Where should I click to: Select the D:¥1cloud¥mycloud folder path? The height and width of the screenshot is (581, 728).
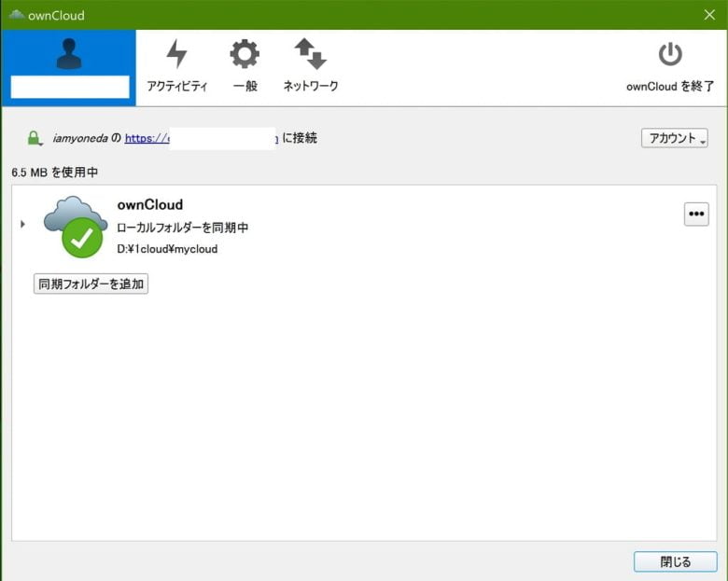pyautogui.click(x=167, y=249)
